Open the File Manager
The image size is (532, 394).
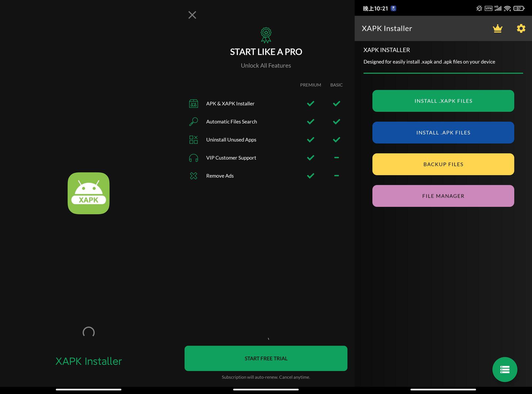tap(443, 196)
